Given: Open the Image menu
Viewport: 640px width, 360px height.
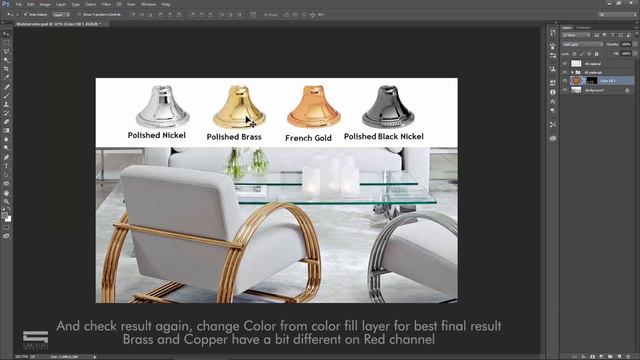Looking at the screenshot, I should tap(45, 4).
